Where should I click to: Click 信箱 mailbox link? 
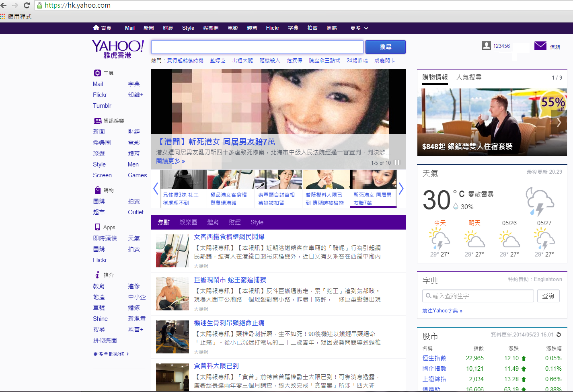(x=555, y=47)
